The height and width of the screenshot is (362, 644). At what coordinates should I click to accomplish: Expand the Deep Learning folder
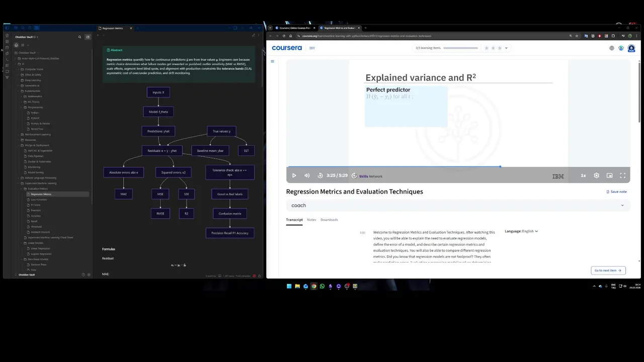click(32, 80)
